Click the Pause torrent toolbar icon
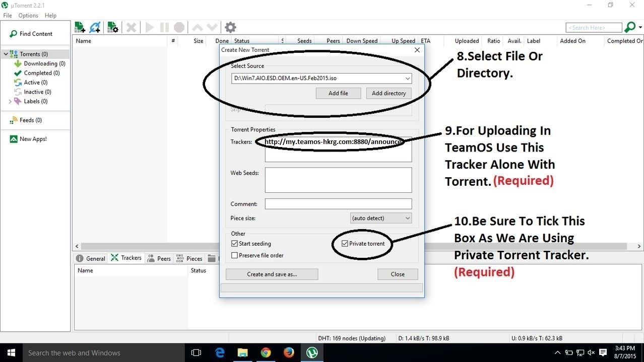The image size is (644, 362). click(x=164, y=27)
